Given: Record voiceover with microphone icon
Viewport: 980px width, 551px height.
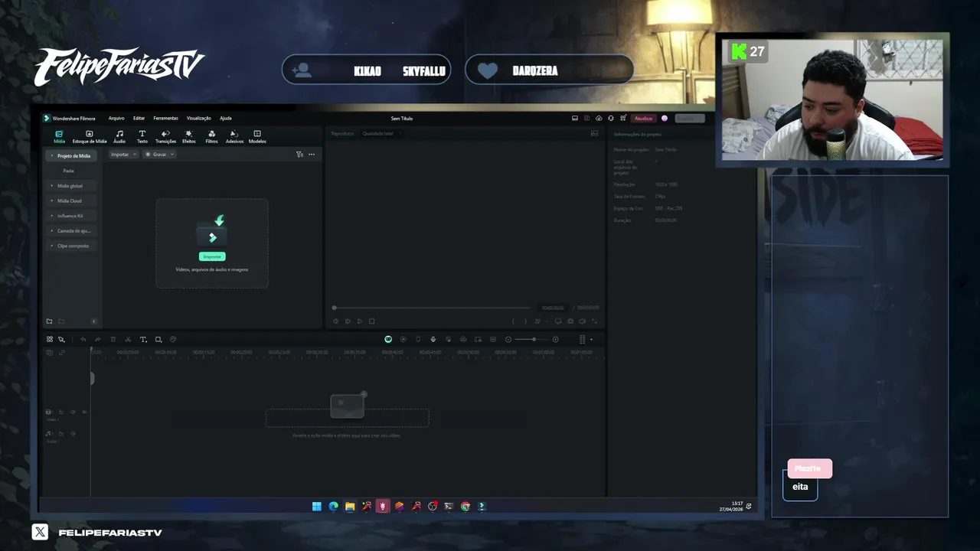Looking at the screenshot, I should pyautogui.click(x=433, y=339).
